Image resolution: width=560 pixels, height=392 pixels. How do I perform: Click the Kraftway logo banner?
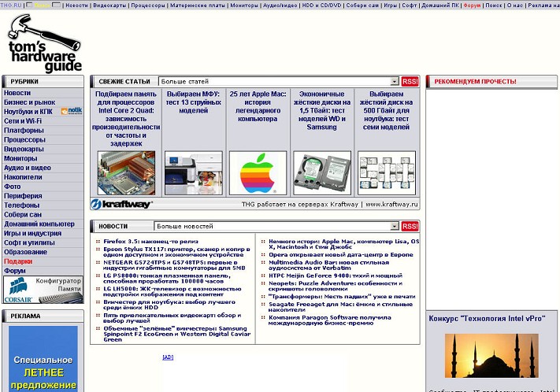click(121, 204)
